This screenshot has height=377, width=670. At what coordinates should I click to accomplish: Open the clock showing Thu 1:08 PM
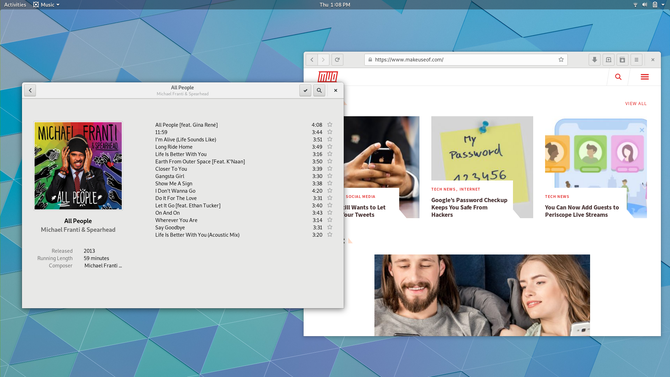(x=335, y=5)
